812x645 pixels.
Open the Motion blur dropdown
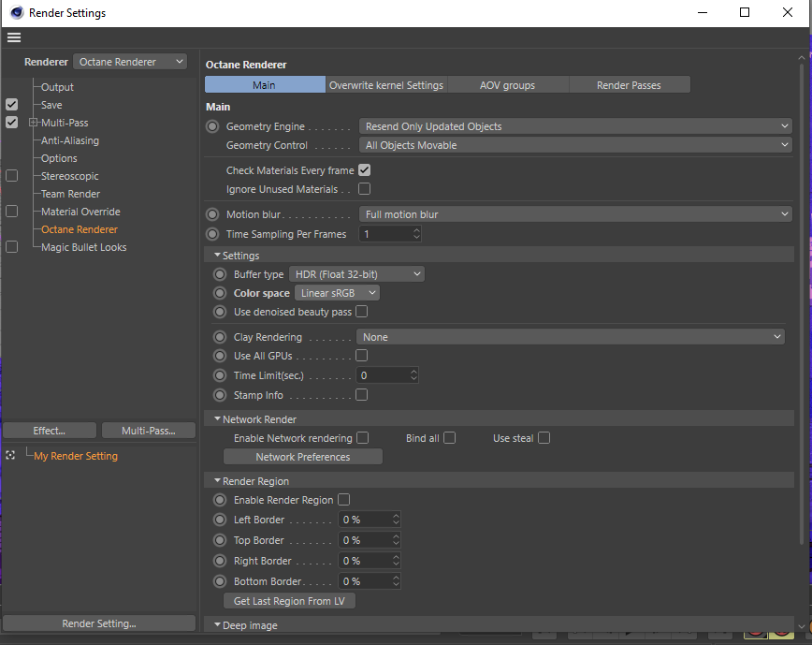tap(575, 214)
